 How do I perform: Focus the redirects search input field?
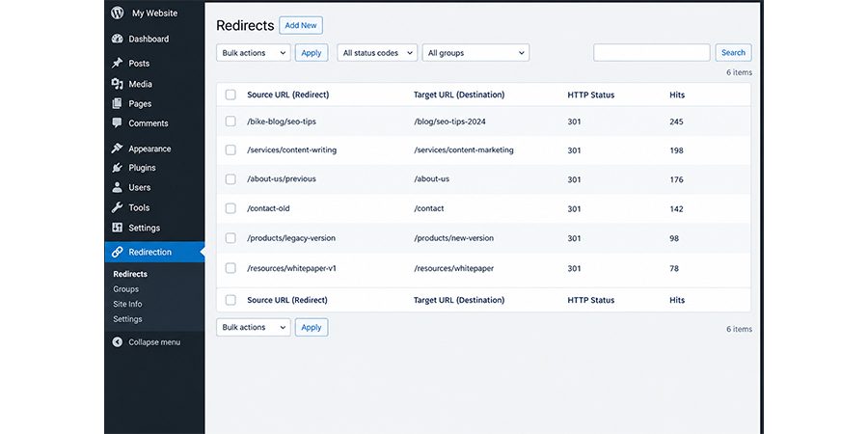(652, 53)
